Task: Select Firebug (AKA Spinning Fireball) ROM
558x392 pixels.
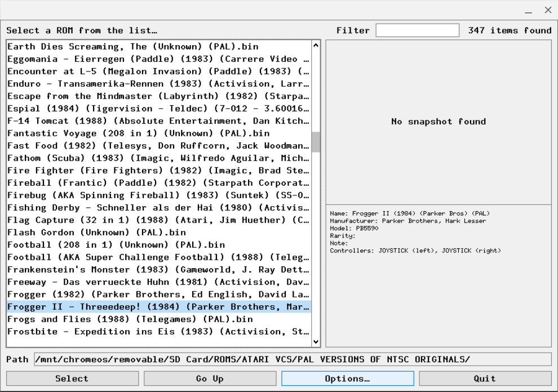Action: point(159,195)
